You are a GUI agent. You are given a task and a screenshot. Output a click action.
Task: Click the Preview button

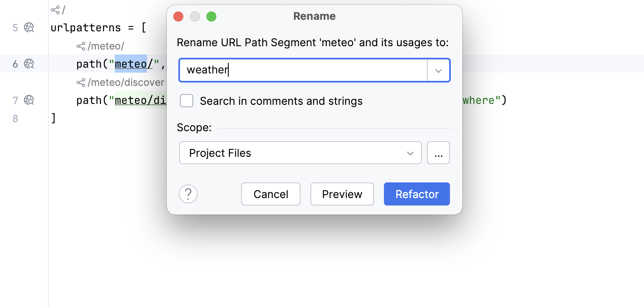point(342,194)
